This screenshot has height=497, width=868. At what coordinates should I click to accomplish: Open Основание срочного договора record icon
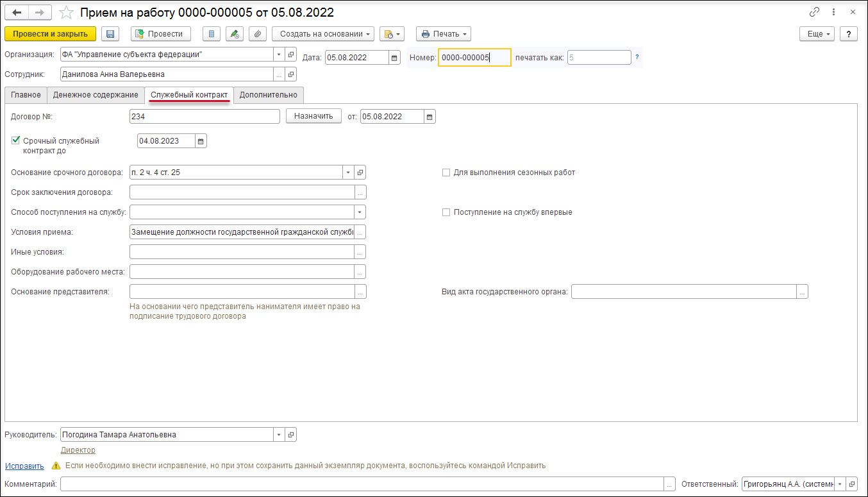pos(360,173)
